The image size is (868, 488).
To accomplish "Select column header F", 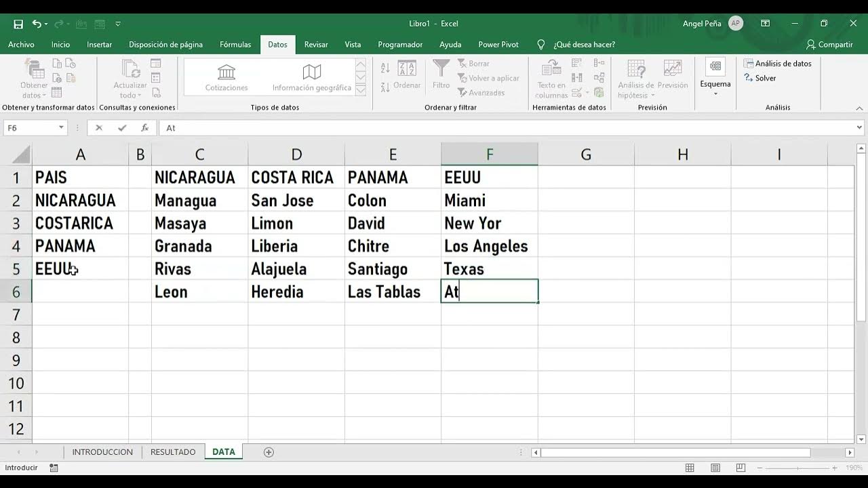I will tap(490, 155).
